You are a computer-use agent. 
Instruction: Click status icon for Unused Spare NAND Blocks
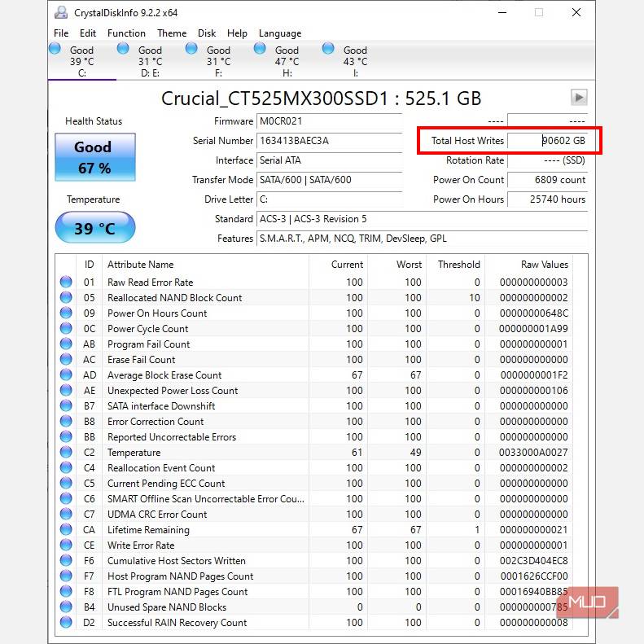point(66,607)
